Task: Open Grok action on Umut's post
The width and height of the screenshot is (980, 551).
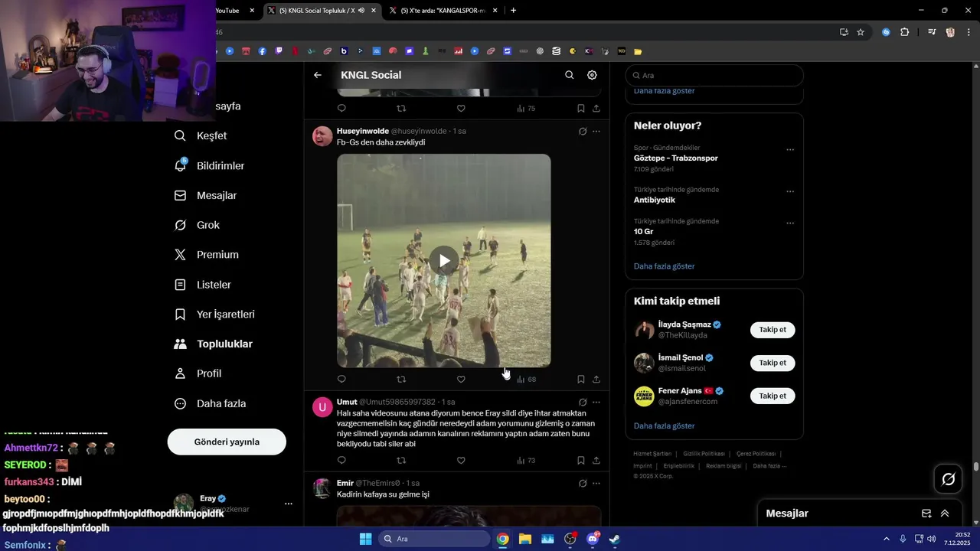Action: tap(583, 402)
